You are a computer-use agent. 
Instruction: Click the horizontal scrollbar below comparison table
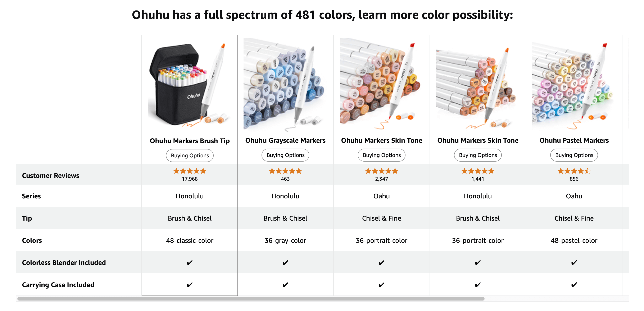(251, 299)
